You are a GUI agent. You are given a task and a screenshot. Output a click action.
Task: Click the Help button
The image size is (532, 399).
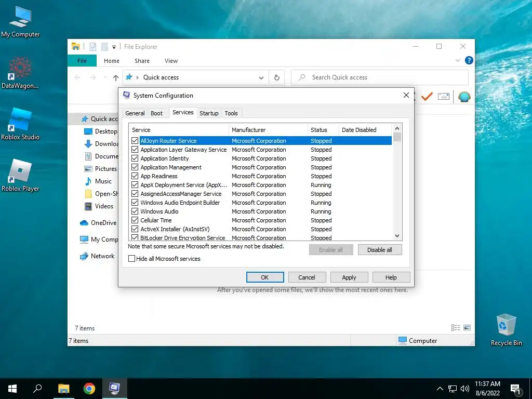(x=391, y=277)
